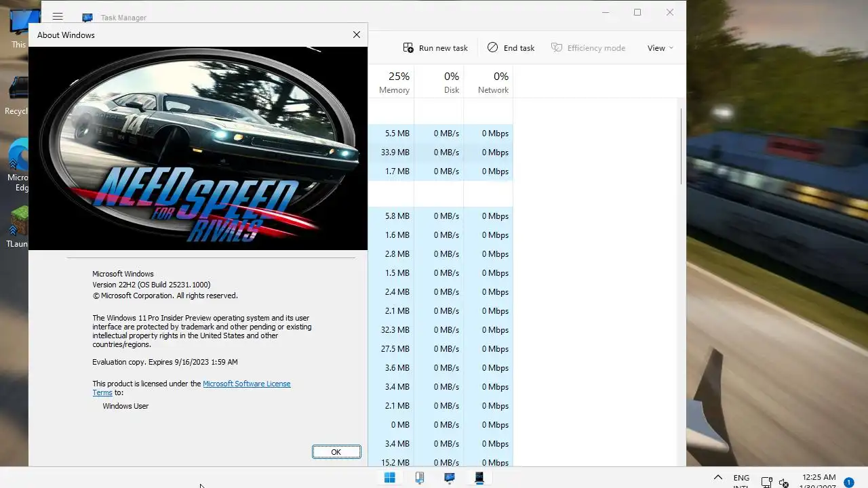The image size is (868, 488).
Task: Click the Task Manager taskbar icon
Action: [x=450, y=478]
